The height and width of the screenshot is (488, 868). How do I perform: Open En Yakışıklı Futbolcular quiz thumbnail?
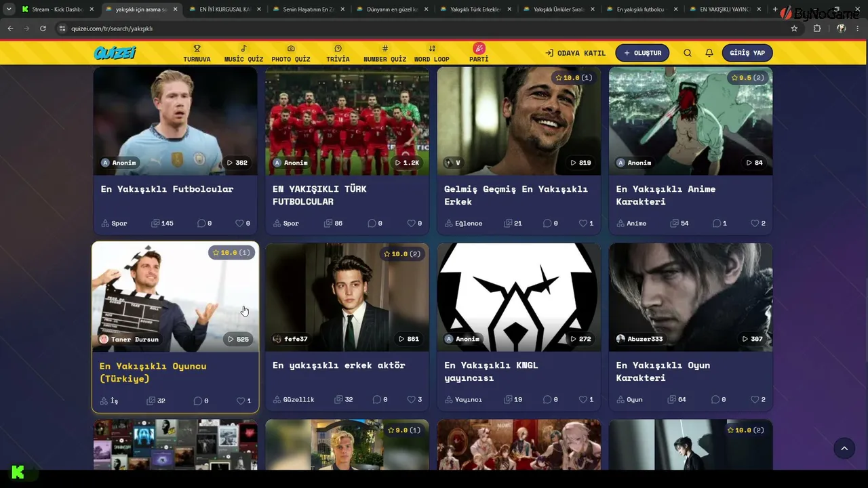point(175,121)
